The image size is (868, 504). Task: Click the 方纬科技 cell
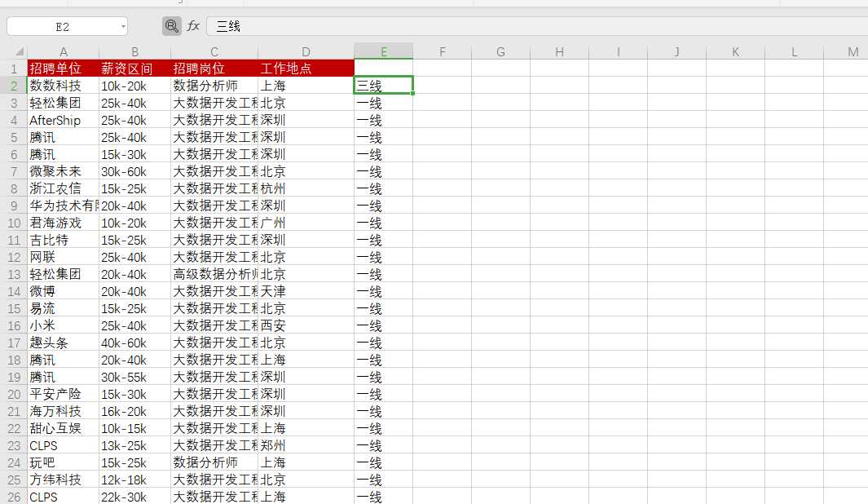pos(64,480)
